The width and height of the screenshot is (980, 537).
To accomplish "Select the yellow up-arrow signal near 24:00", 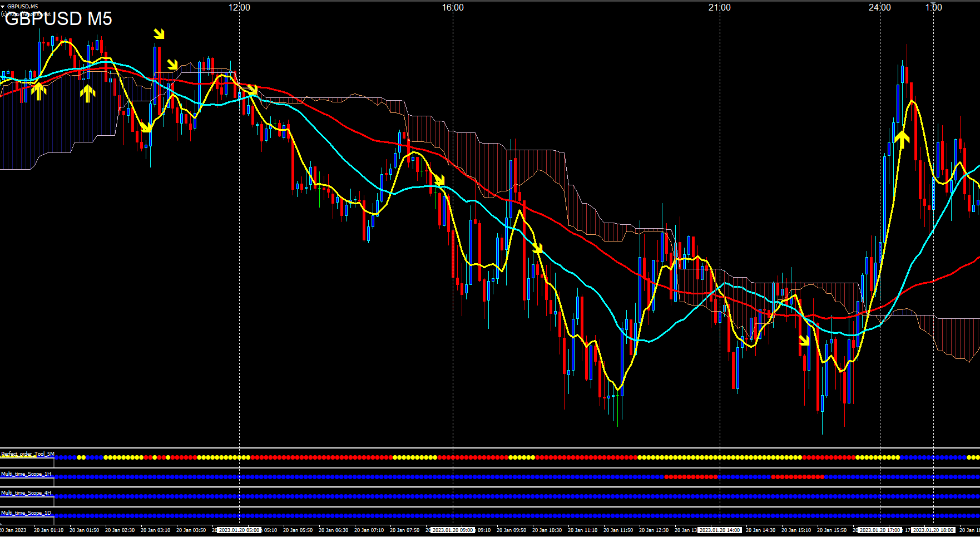I will (x=902, y=140).
